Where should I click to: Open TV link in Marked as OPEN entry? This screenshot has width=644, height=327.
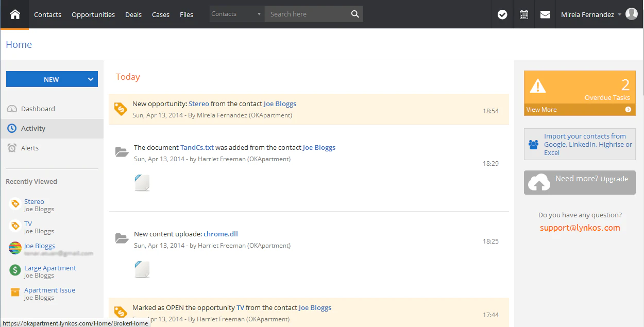point(240,307)
